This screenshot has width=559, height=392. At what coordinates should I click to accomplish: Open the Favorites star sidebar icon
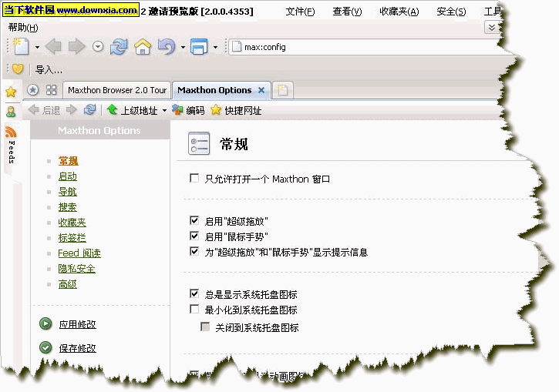pyautogui.click(x=11, y=92)
